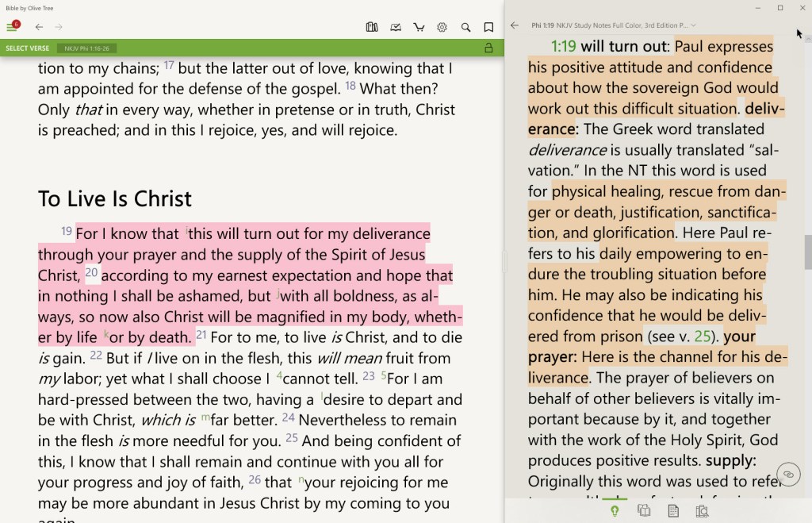
Task: Enable the notes document view in bottom bar
Action: point(673,510)
